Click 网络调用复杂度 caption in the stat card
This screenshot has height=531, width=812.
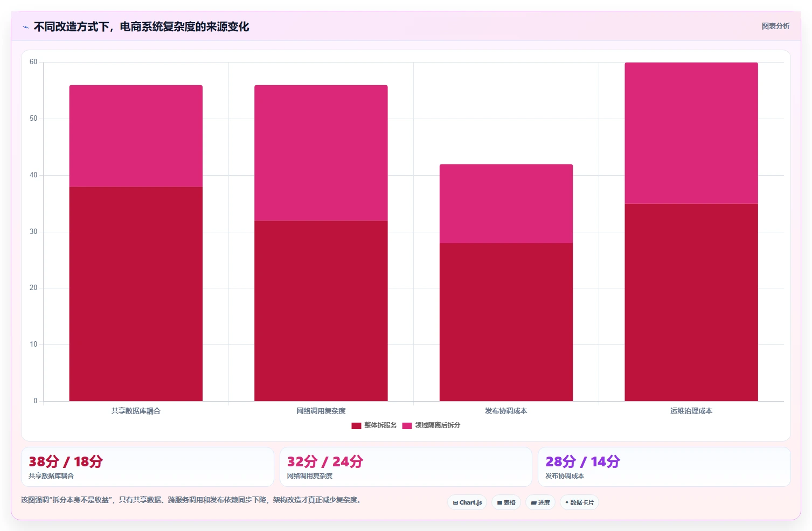point(310,476)
